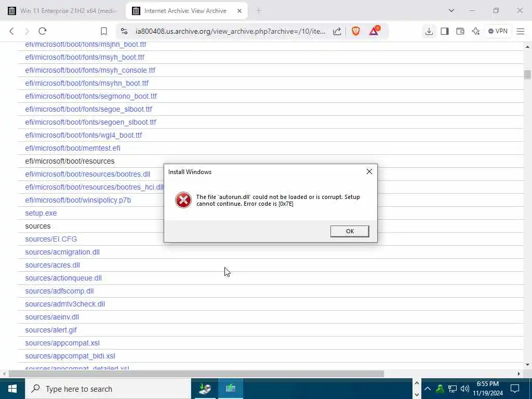Open the Windows Start menu

(x=12, y=389)
